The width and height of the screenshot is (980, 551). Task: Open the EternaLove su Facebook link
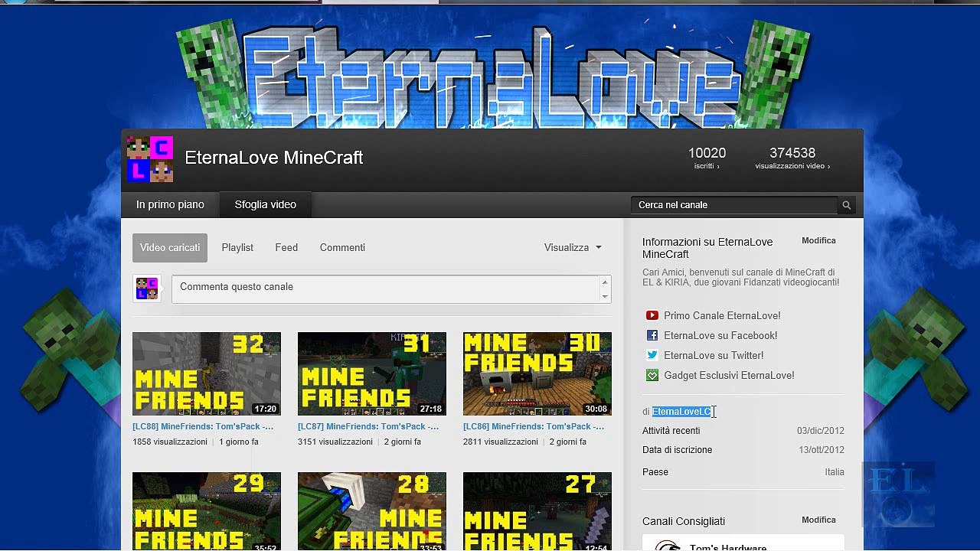point(720,335)
